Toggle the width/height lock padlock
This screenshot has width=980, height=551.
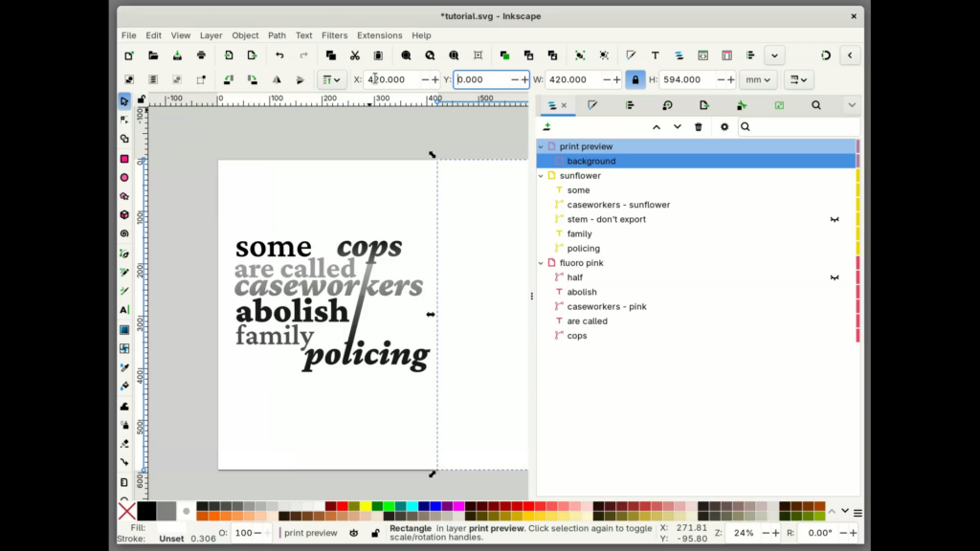635,79
